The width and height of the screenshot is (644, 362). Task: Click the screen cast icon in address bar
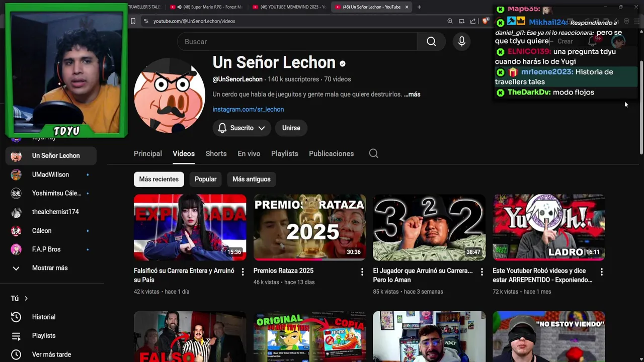[461, 21]
